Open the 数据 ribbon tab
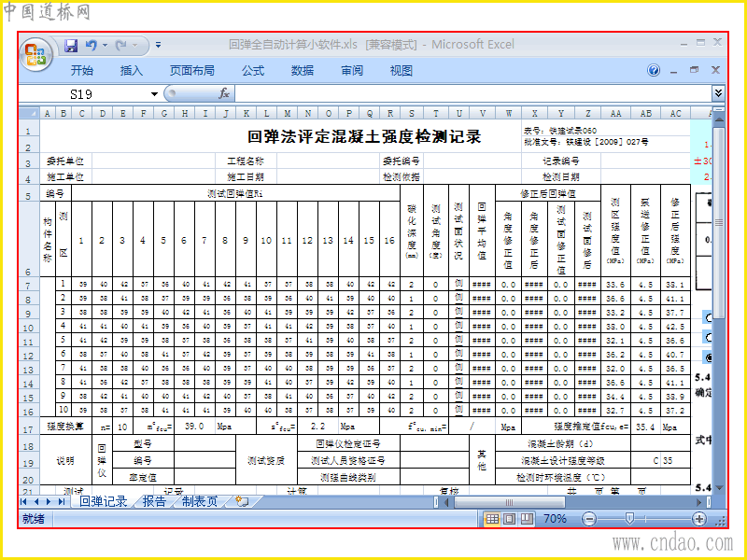Image resolution: width=747 pixels, height=560 pixels. pyautogui.click(x=303, y=71)
